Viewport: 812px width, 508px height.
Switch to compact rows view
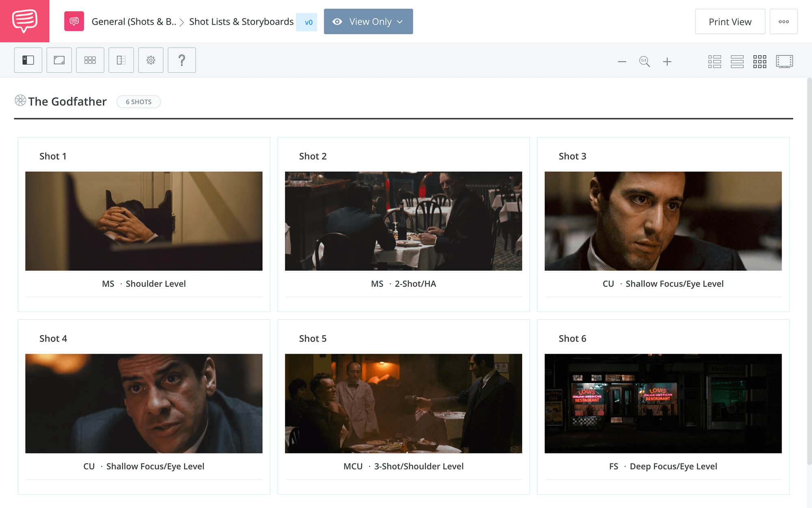737,62
